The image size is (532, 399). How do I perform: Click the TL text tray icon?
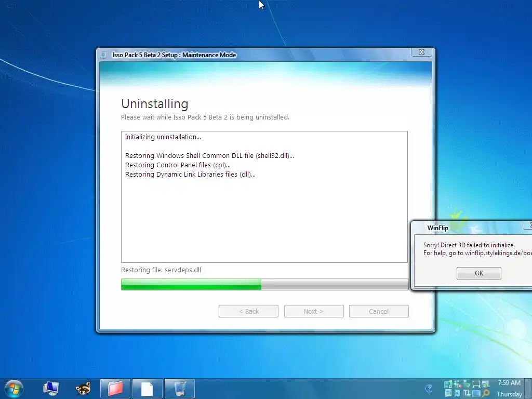[467, 393]
